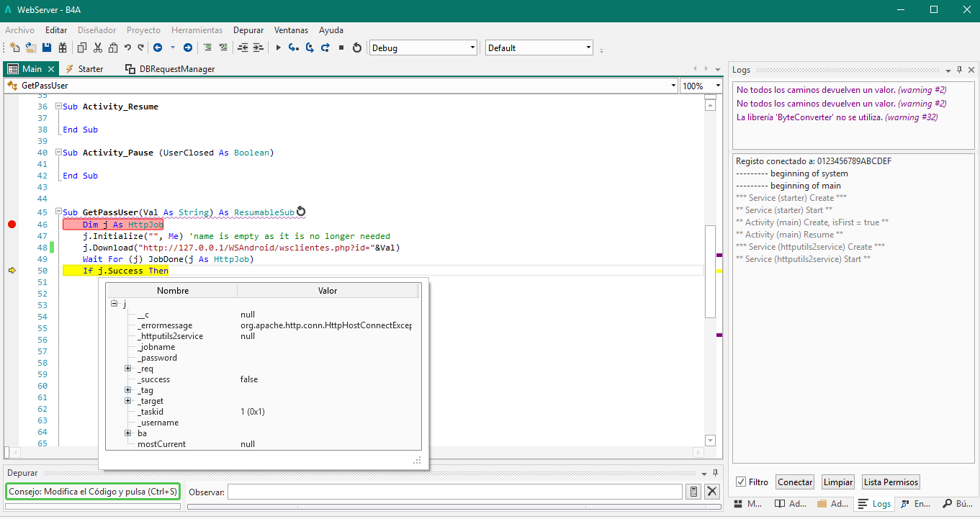Click the Step Over debug icon
The width and height of the screenshot is (980, 519).
(x=310, y=48)
